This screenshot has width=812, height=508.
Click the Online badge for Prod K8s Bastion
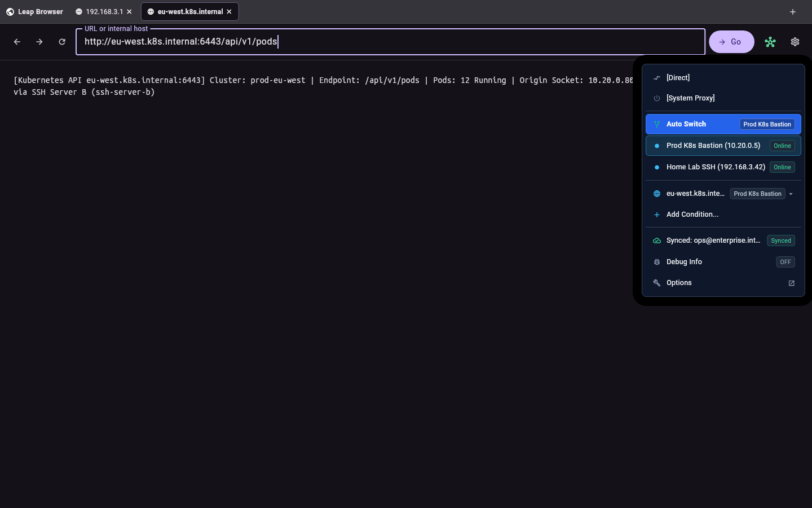click(x=782, y=146)
